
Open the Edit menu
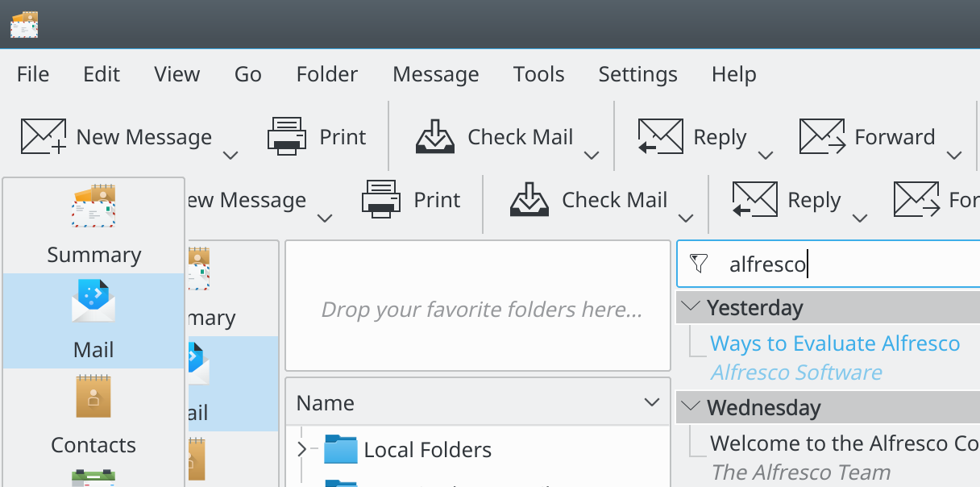click(x=102, y=74)
